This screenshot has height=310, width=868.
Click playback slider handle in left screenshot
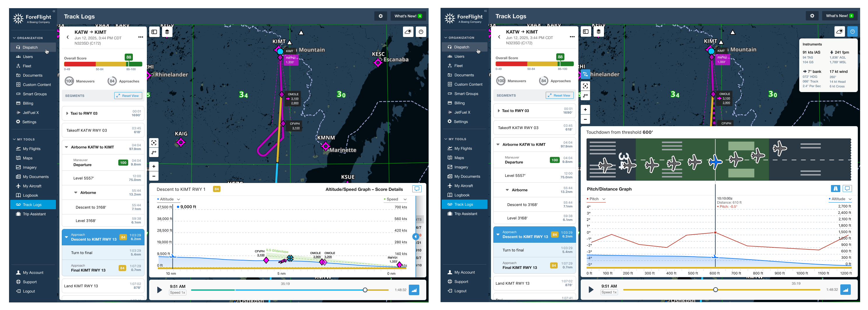(x=365, y=290)
